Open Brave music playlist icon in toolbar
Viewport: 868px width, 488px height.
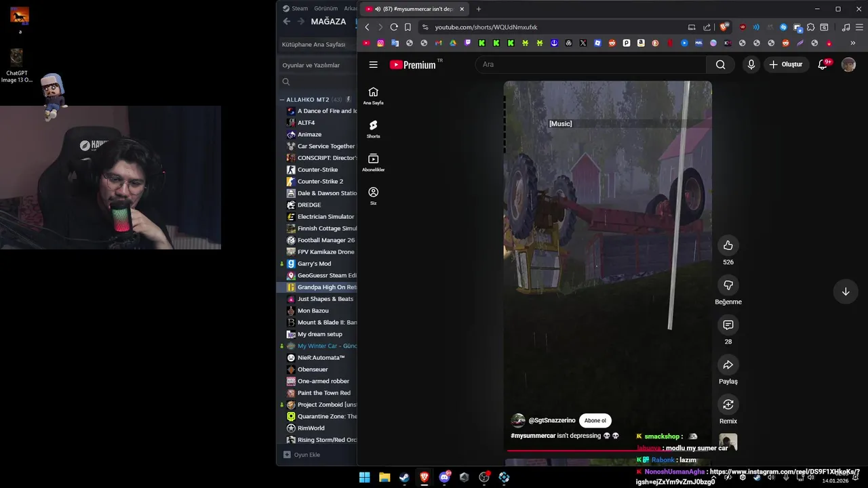pos(846,27)
